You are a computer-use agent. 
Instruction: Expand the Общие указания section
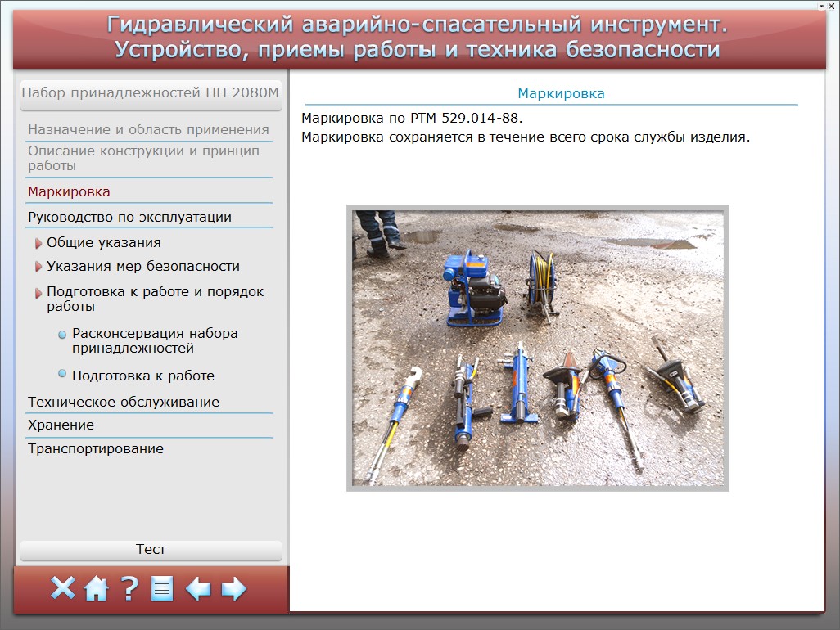pos(38,243)
